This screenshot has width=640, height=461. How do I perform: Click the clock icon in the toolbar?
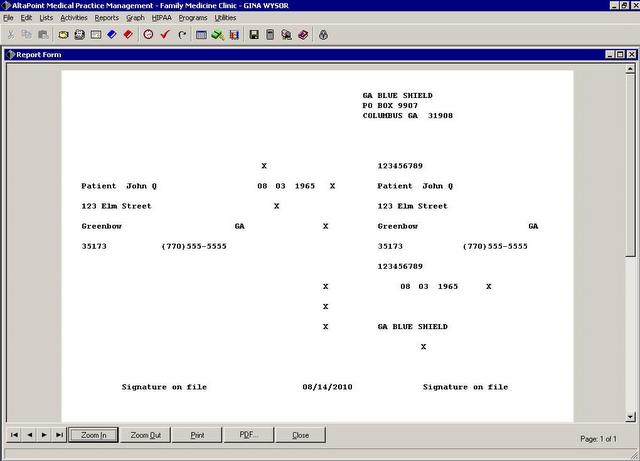click(x=149, y=34)
